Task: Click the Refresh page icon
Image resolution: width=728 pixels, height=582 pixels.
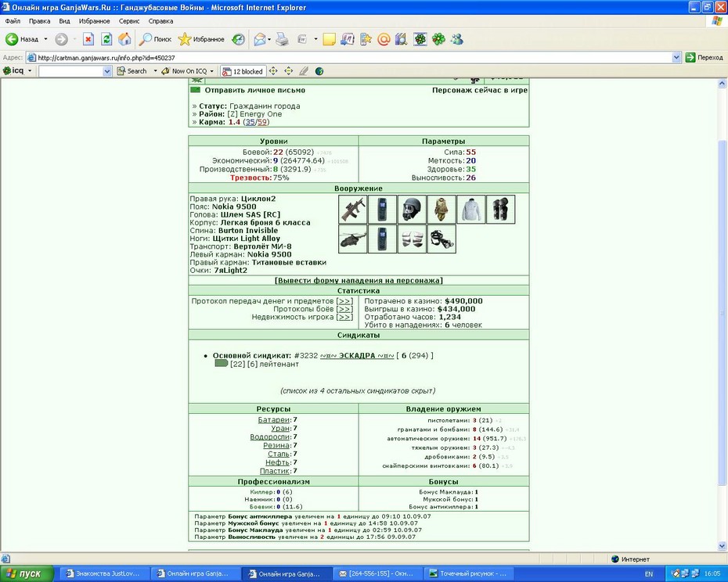Action: (x=106, y=39)
